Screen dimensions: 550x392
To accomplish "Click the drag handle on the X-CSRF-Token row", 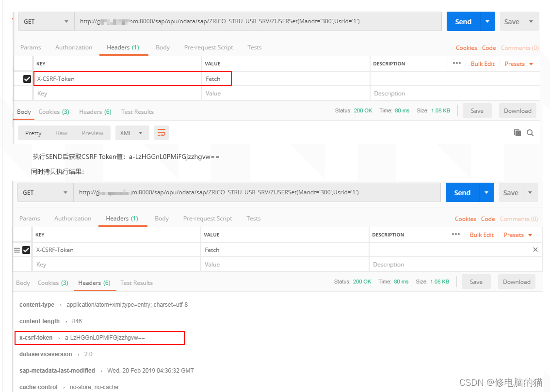I will pos(17,250).
